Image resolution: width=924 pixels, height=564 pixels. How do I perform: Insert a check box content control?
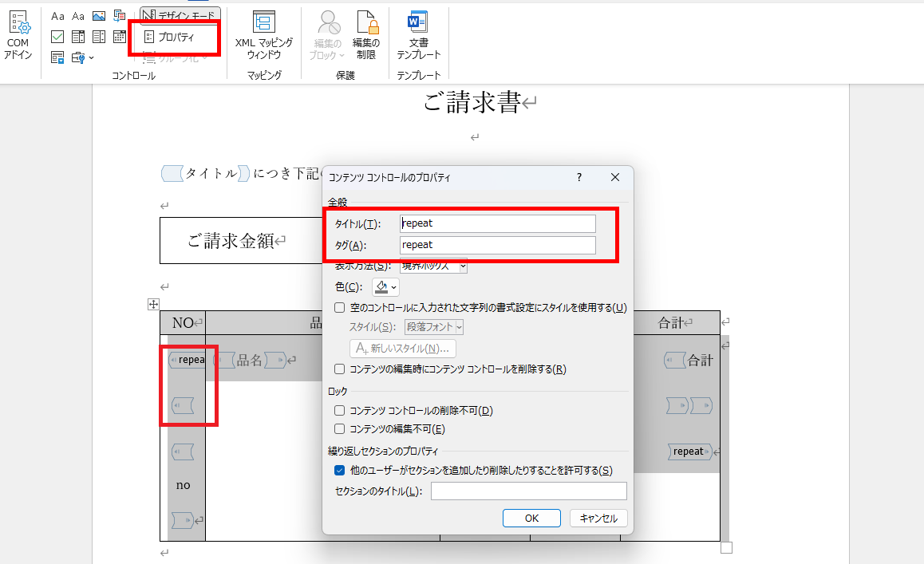tap(57, 36)
